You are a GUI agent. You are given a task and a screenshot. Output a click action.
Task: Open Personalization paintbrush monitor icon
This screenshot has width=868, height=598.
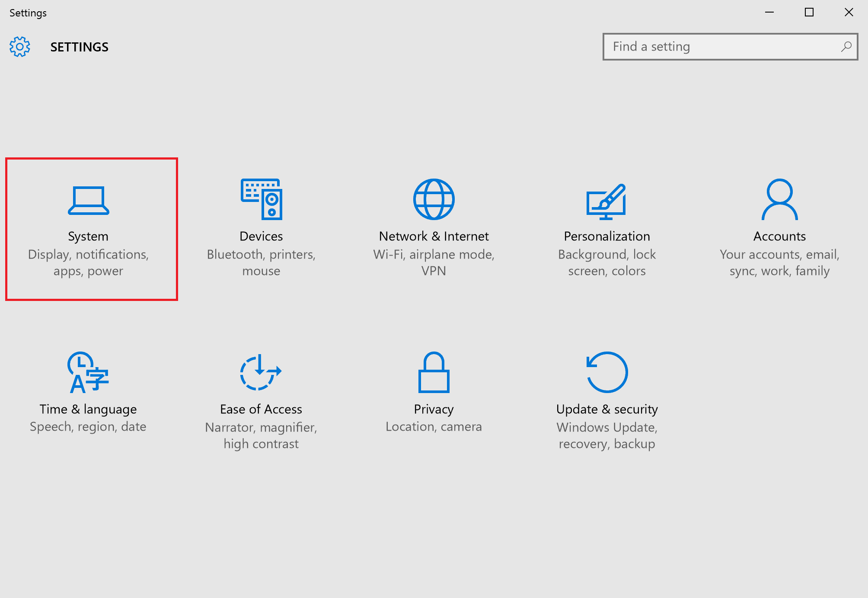[606, 201]
